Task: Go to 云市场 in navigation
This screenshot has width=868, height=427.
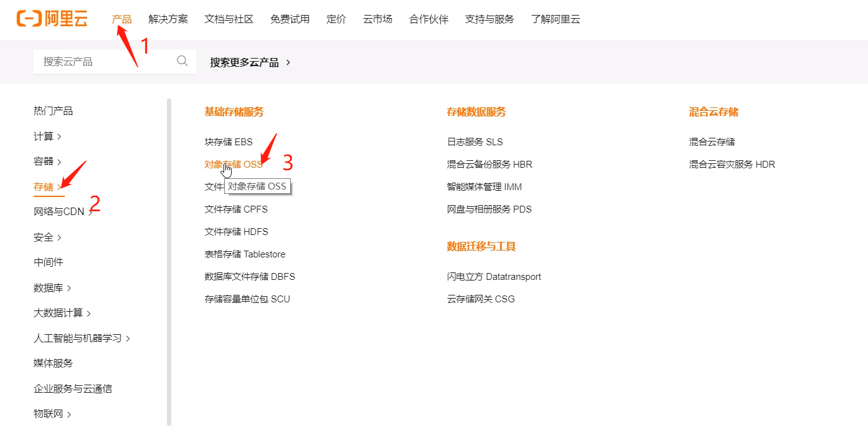Action: (378, 19)
